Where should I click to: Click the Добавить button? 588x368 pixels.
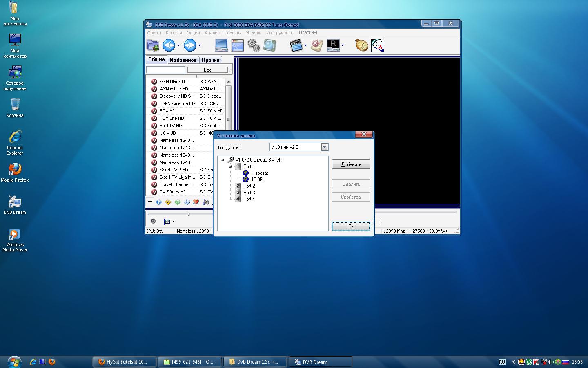(351, 164)
